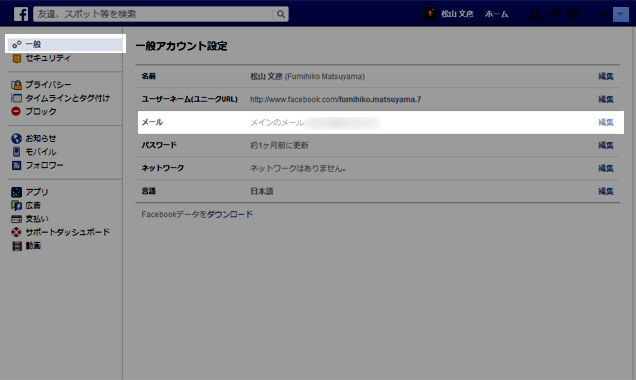Edit the 名前 row
The height and width of the screenshot is (380, 636).
606,76
